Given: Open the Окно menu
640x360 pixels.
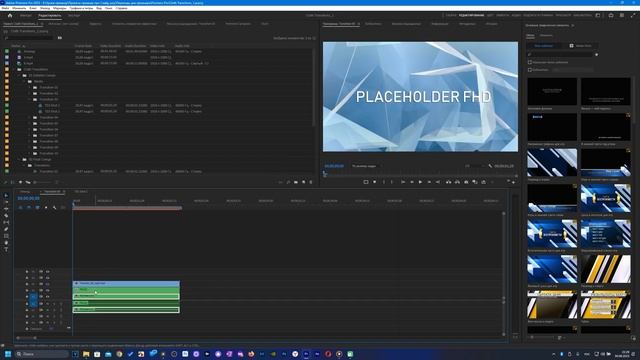Looking at the screenshot, I should (109, 8).
